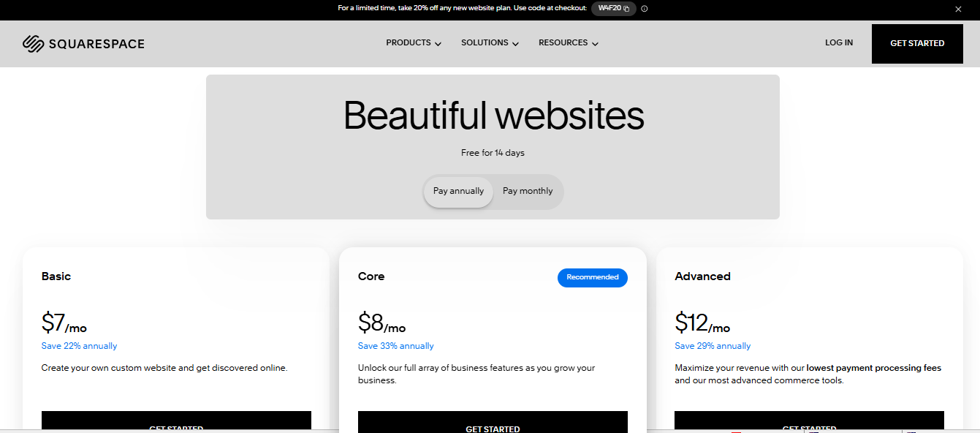Open the Solutions menu
Image resolution: width=980 pixels, height=433 pixels.
(489, 42)
